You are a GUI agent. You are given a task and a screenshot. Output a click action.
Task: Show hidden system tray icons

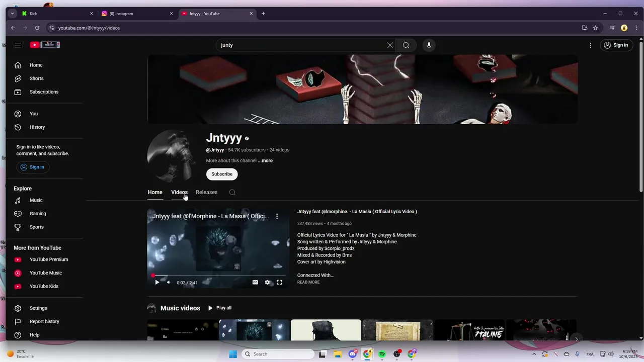tap(534, 354)
